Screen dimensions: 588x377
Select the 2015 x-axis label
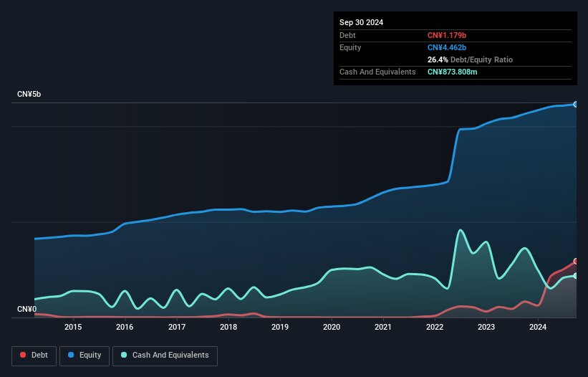(72, 328)
